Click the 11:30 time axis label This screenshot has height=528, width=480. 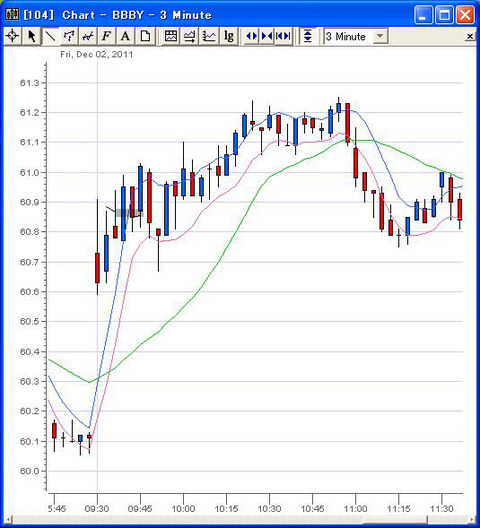pyautogui.click(x=441, y=509)
